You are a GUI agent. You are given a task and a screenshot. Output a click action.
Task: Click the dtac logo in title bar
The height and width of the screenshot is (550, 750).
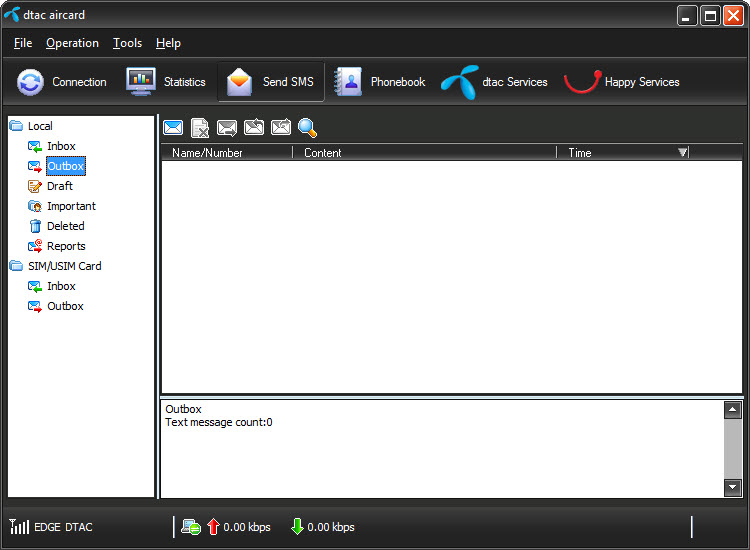pyautogui.click(x=12, y=14)
